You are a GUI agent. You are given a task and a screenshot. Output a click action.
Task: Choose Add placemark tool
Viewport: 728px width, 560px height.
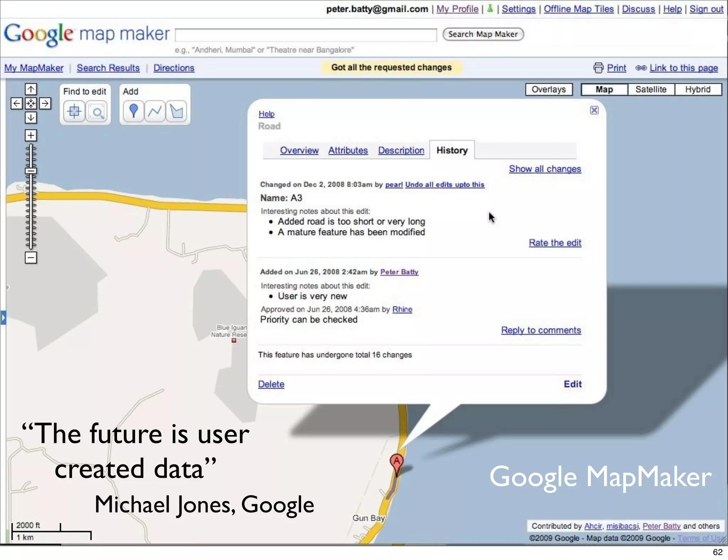pyautogui.click(x=134, y=112)
